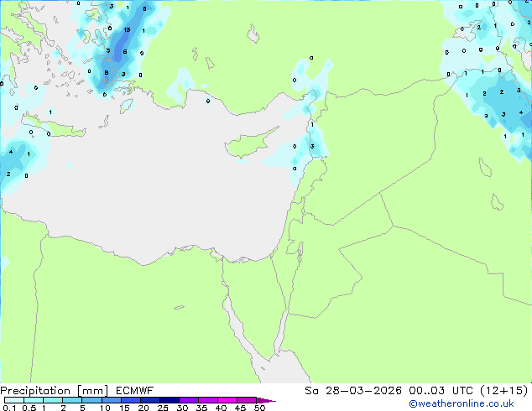Screen dimensions: 532x411
Task: Click the 'Precipitation [mm]' title text
Action: tap(55, 391)
